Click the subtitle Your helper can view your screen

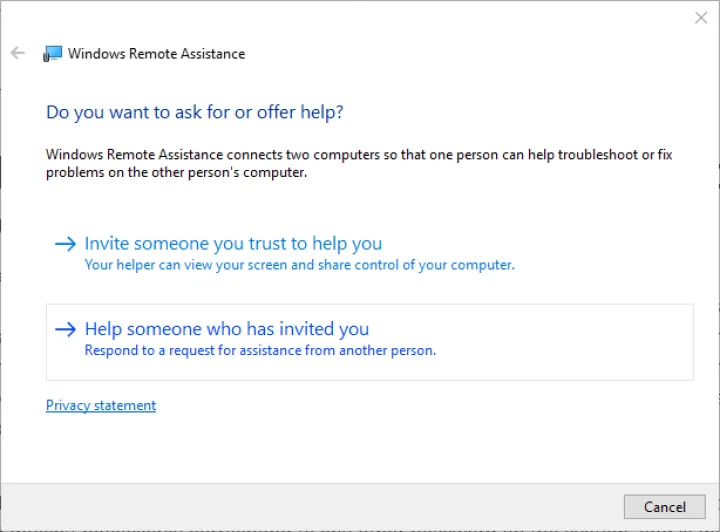[x=299, y=265]
